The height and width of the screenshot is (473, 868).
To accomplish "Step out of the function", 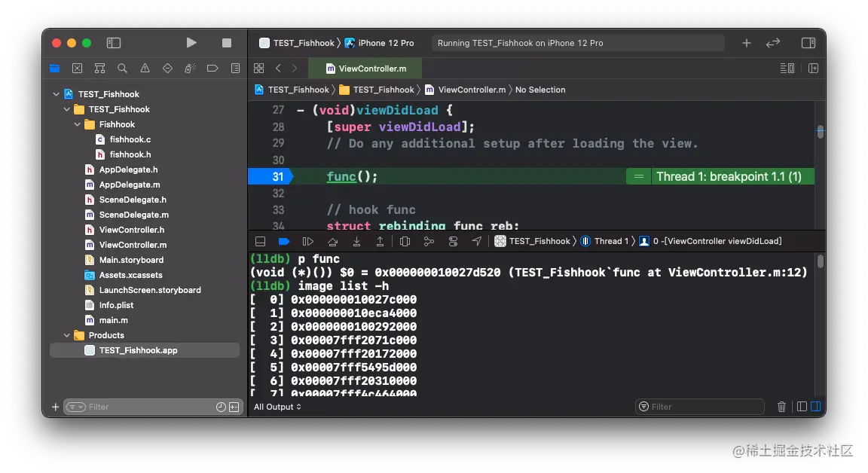I will tap(380, 241).
